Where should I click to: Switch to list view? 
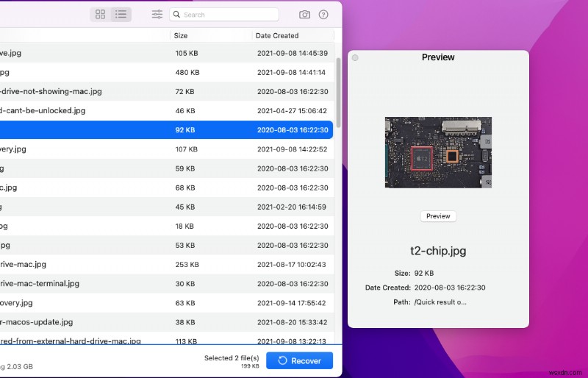121,15
